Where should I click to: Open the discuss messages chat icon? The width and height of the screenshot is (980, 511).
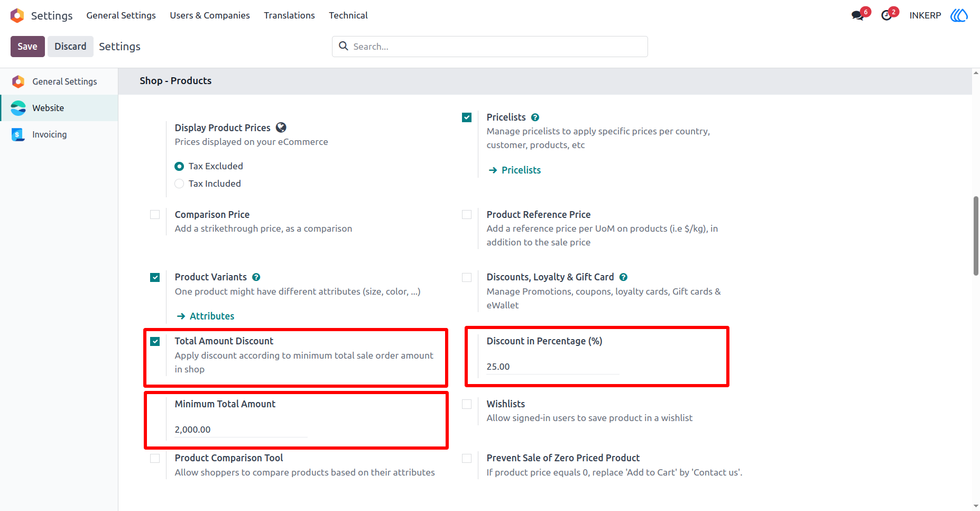click(x=857, y=15)
